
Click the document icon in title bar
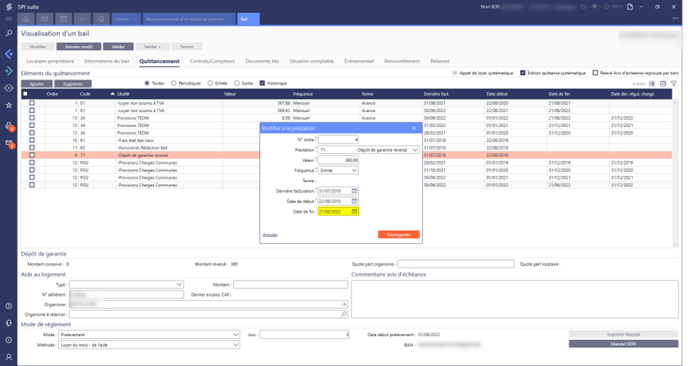[x=630, y=7]
